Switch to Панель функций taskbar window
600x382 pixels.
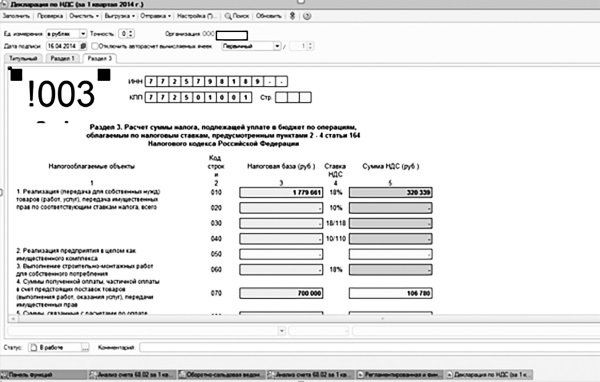(x=44, y=375)
